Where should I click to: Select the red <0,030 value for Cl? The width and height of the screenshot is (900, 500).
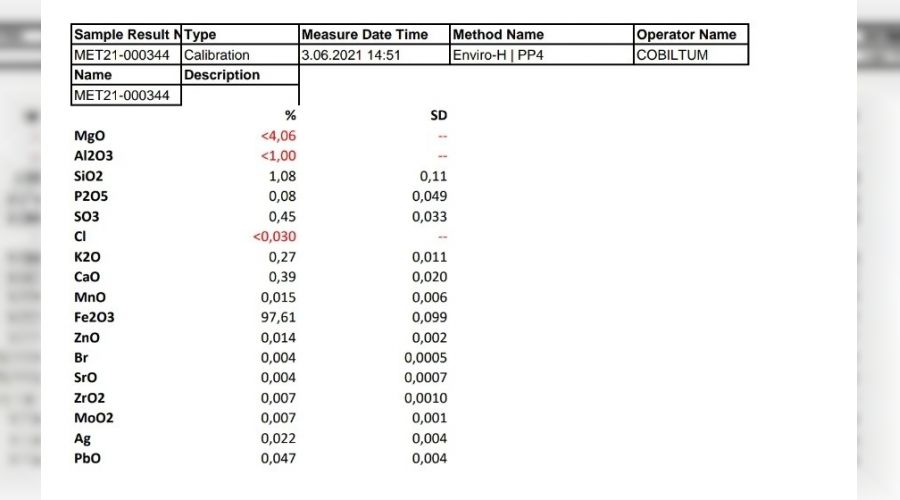[274, 236]
